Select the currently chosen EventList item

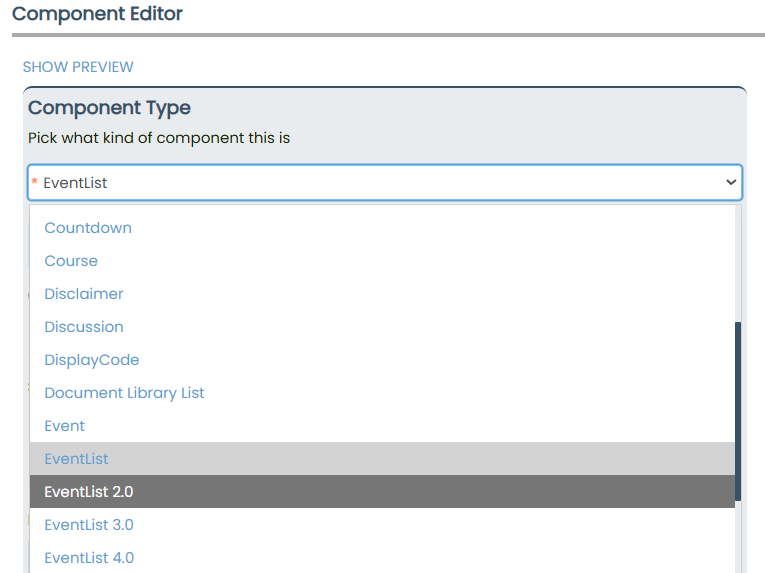click(77, 459)
